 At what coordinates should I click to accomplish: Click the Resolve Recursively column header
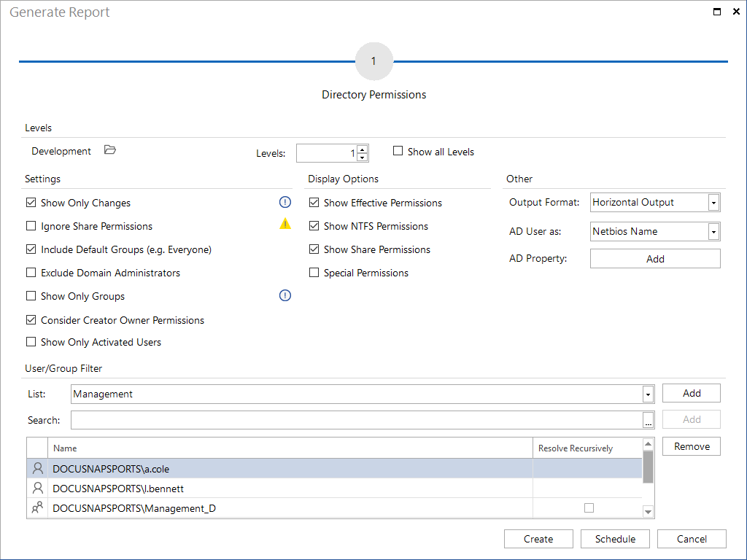[587, 448]
